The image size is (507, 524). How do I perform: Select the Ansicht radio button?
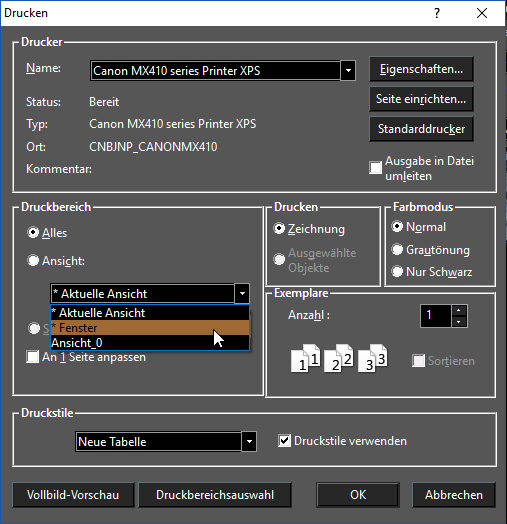(33, 260)
